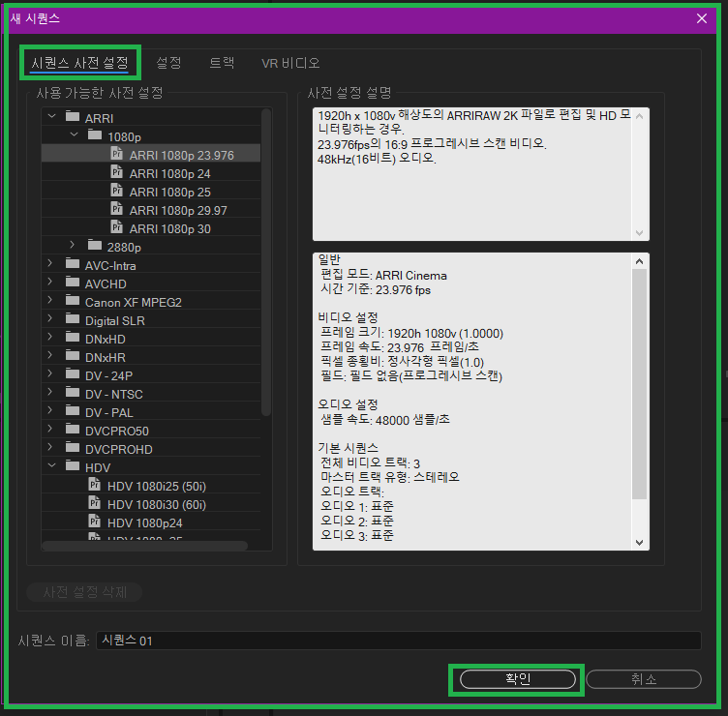Expand the 2880p subfolder
The height and width of the screenshot is (716, 728).
point(72,245)
